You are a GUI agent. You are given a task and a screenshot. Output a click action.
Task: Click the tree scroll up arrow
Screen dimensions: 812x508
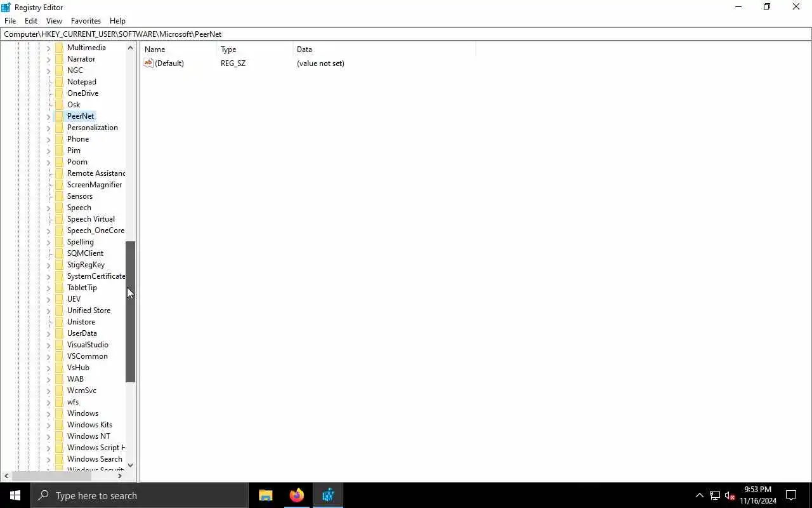pyautogui.click(x=131, y=48)
